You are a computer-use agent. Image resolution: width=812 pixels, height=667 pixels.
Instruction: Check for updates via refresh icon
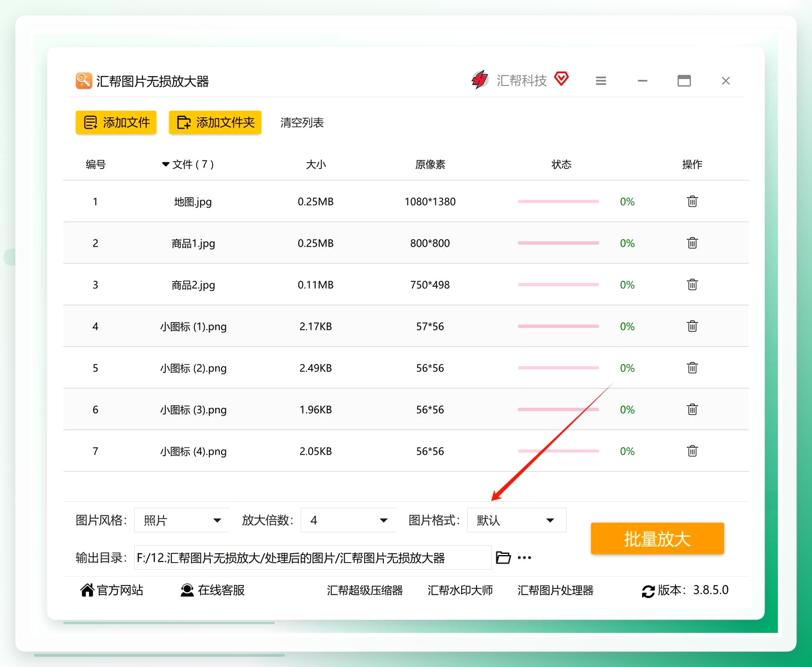tap(648, 591)
